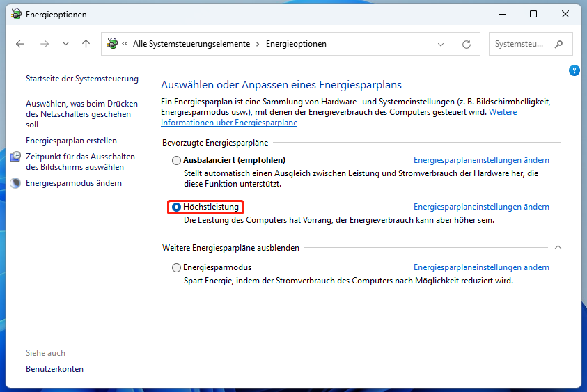
Task: Click the double-chevron breadcrumb overflow
Action: (125, 44)
